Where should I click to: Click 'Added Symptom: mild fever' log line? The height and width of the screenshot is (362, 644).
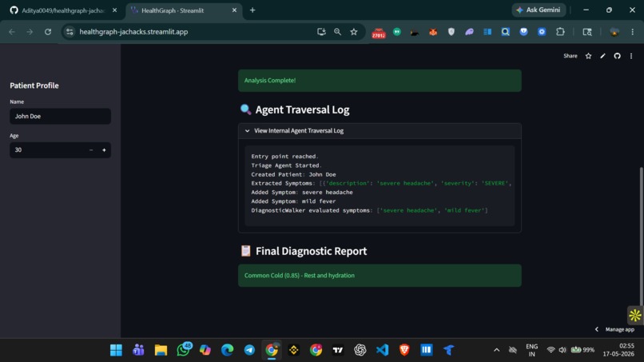point(293,201)
